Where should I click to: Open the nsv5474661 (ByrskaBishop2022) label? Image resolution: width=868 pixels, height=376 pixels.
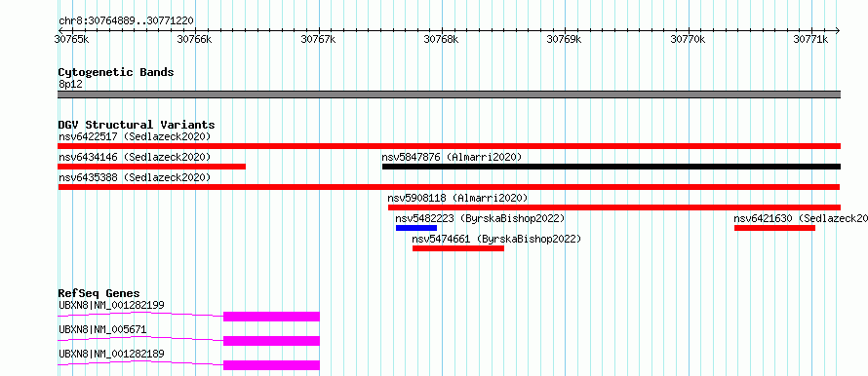tap(496, 239)
